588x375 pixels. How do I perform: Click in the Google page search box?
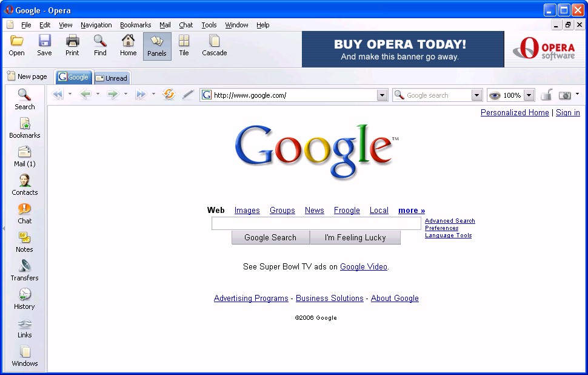[x=316, y=224]
